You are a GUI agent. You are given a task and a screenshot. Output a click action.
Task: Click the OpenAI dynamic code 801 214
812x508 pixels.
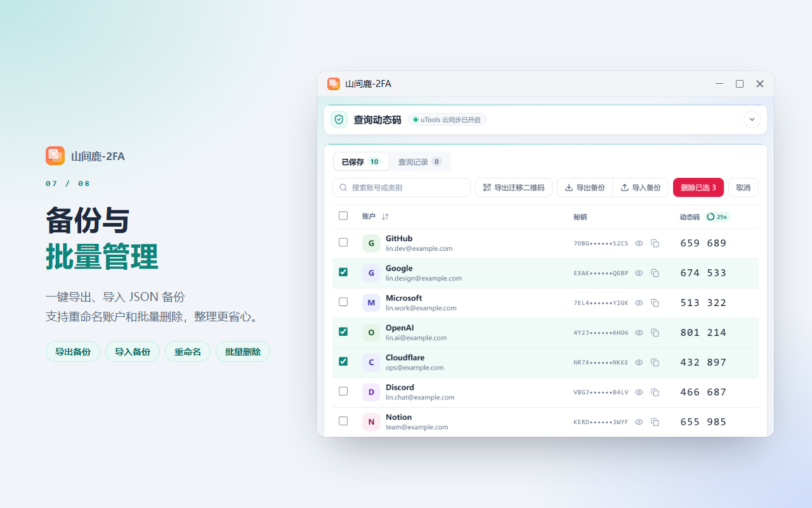point(704,333)
